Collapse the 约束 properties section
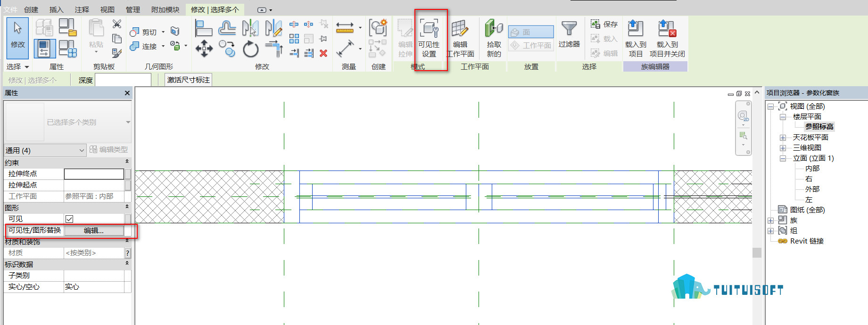 [127, 162]
